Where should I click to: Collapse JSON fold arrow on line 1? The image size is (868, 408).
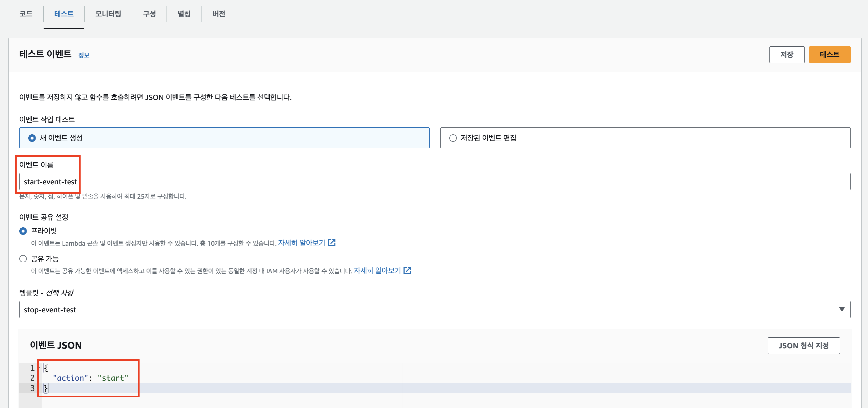click(x=38, y=367)
